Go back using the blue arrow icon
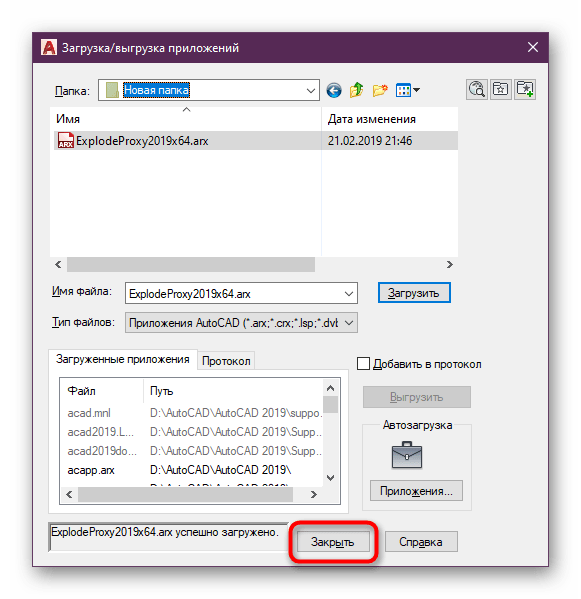The width and height of the screenshot is (581, 599). click(334, 91)
